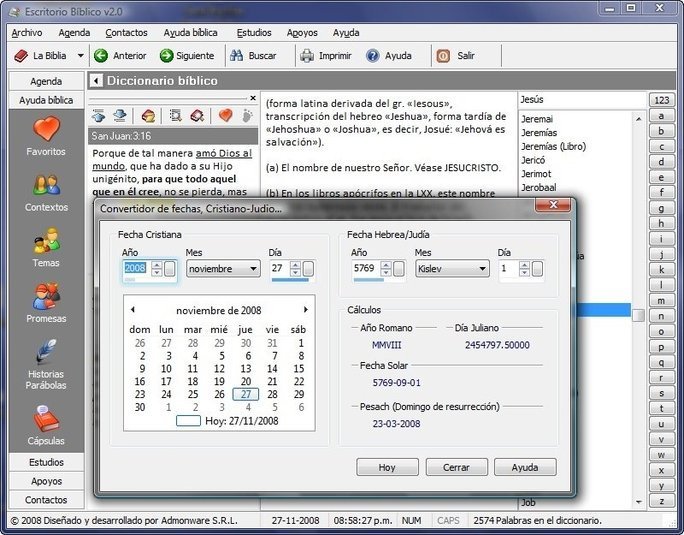Select the Temas sidebar icon
Viewport: 684px width, 535px height.
46,242
